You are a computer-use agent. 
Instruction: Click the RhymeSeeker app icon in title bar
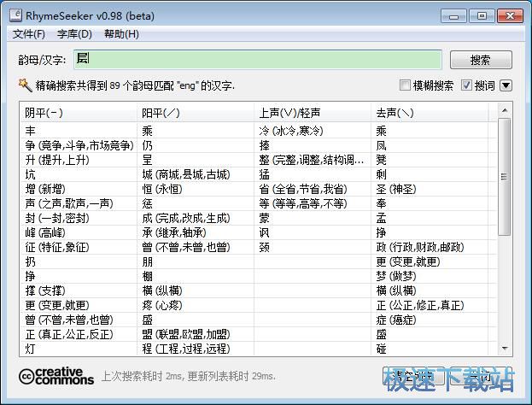point(15,15)
